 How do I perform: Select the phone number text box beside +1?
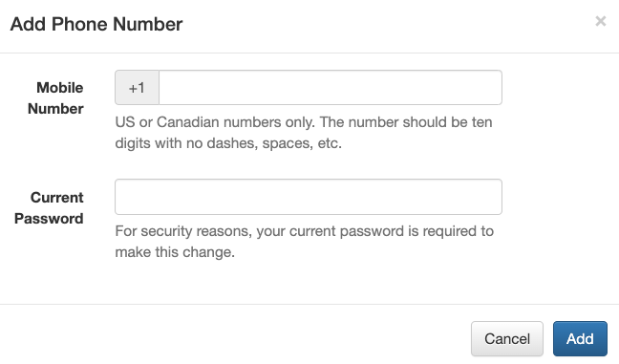331,88
